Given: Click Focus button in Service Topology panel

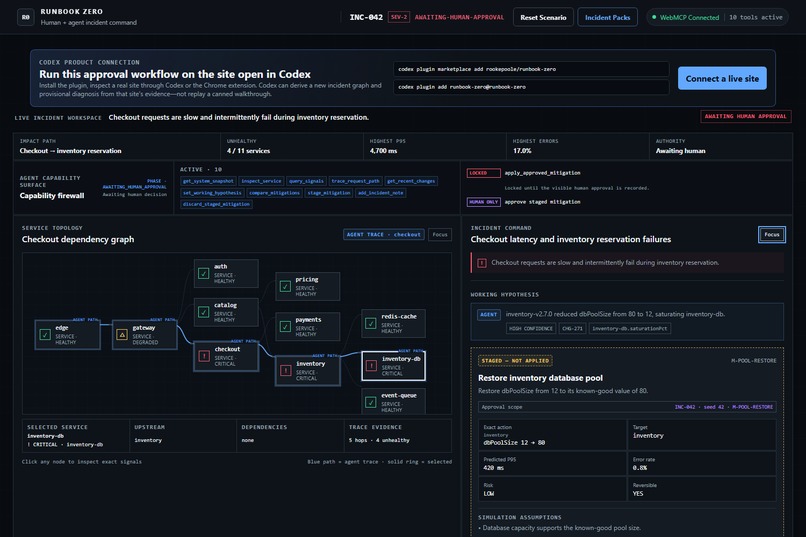Looking at the screenshot, I should tap(439, 234).
